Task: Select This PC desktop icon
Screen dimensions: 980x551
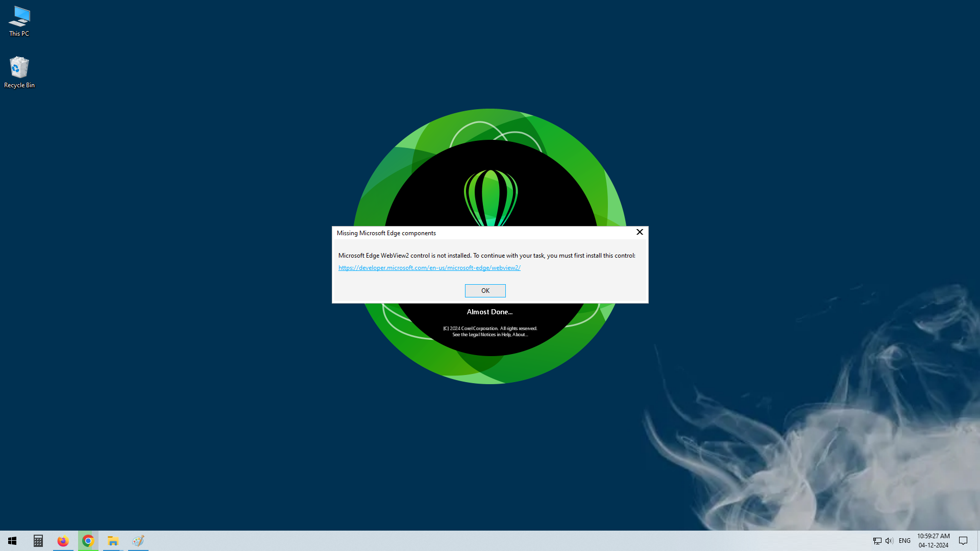Action: [x=19, y=21]
